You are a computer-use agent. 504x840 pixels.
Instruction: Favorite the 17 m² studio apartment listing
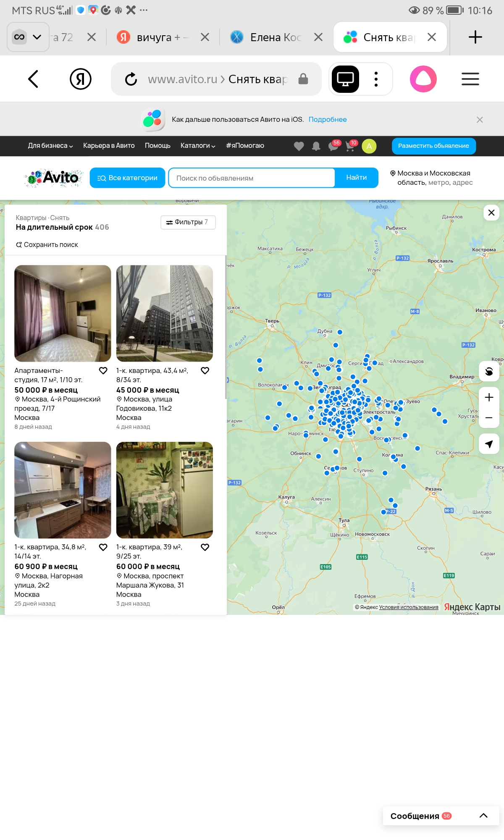[103, 370]
